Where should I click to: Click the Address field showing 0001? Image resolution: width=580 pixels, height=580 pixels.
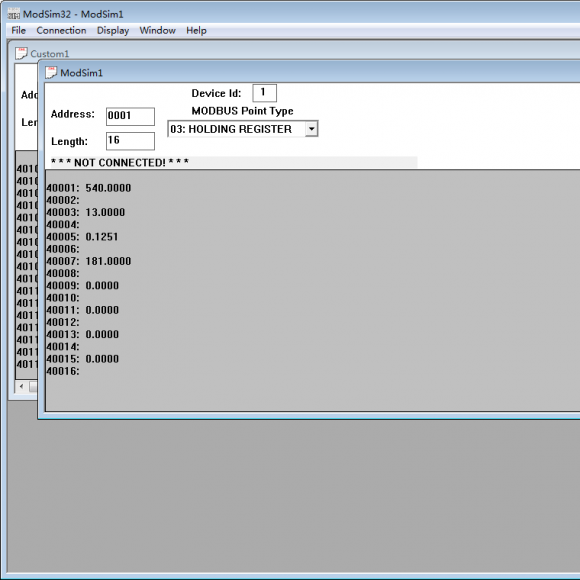[130, 116]
